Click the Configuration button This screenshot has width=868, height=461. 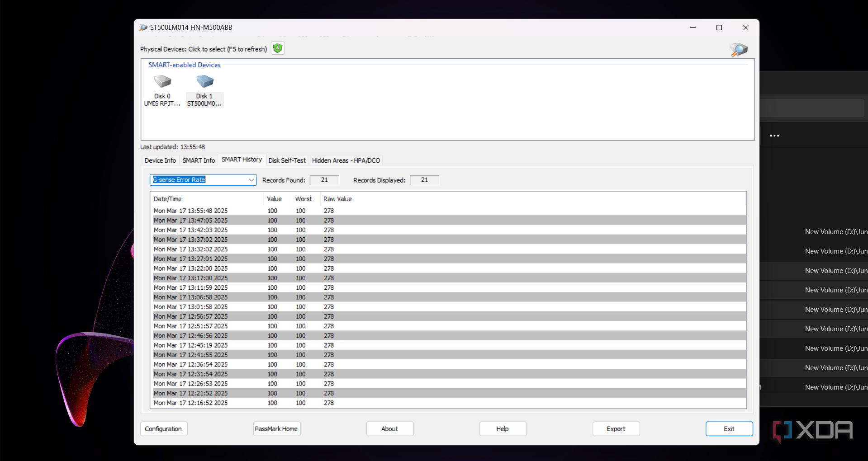[x=163, y=429]
